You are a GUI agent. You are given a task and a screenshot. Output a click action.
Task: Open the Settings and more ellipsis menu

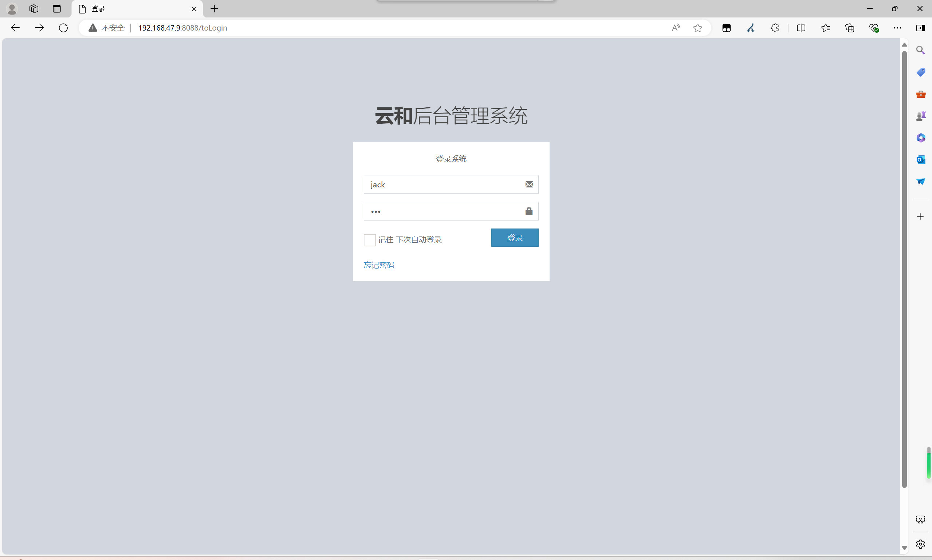897,28
